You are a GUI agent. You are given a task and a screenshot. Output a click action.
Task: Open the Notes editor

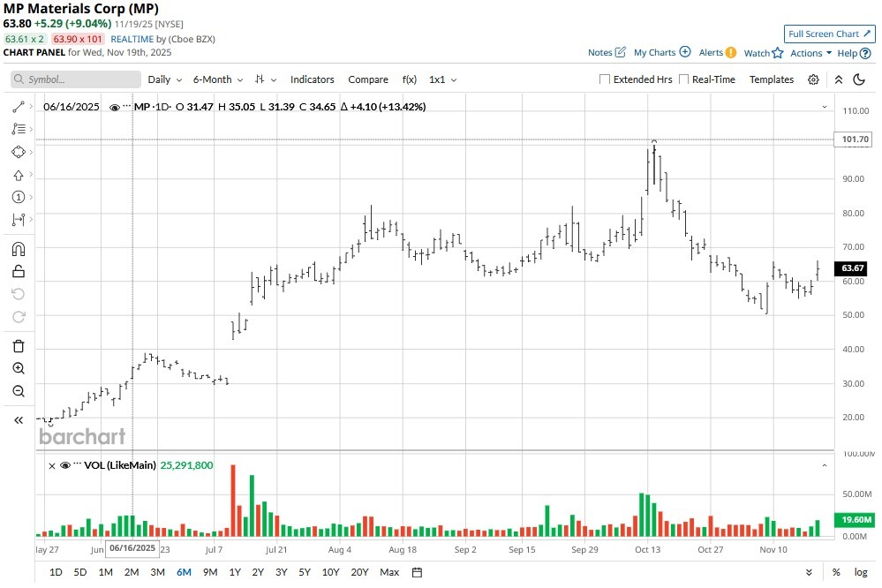point(607,52)
